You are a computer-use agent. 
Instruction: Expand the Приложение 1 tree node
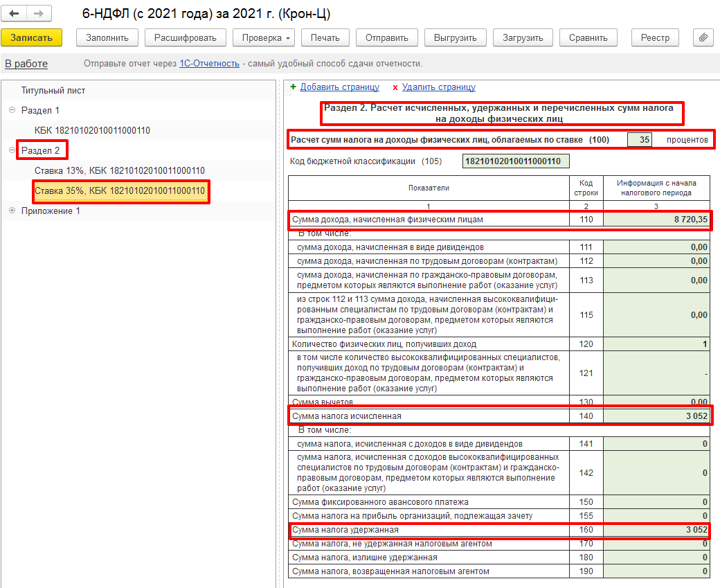(x=12, y=211)
